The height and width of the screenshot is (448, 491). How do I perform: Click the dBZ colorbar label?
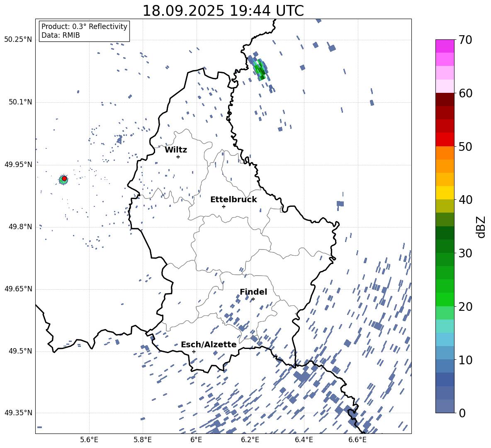(x=481, y=227)
